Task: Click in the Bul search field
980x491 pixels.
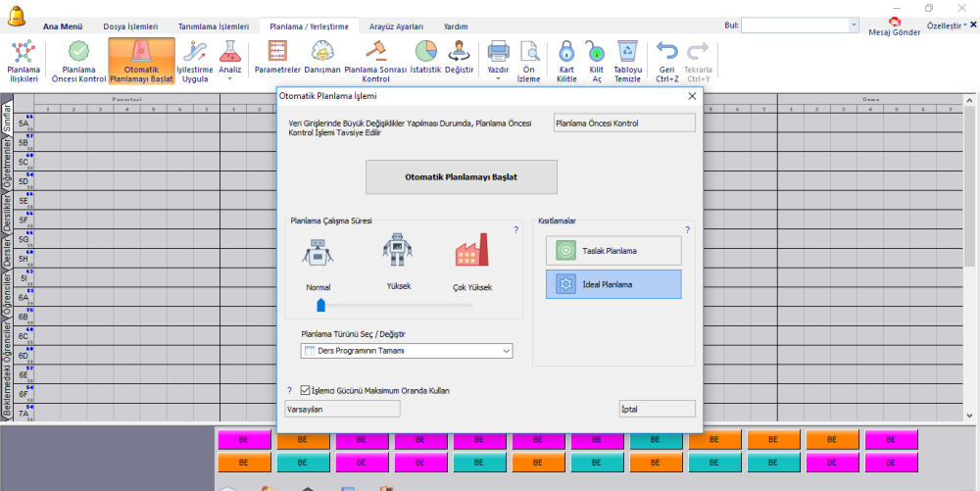Action: [x=795, y=25]
